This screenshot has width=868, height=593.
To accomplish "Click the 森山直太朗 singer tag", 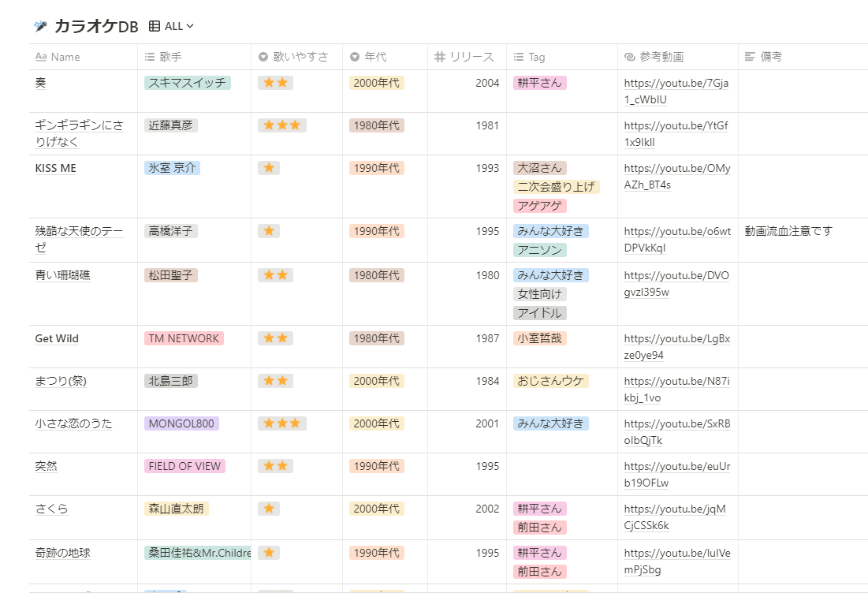I will coord(176,509).
